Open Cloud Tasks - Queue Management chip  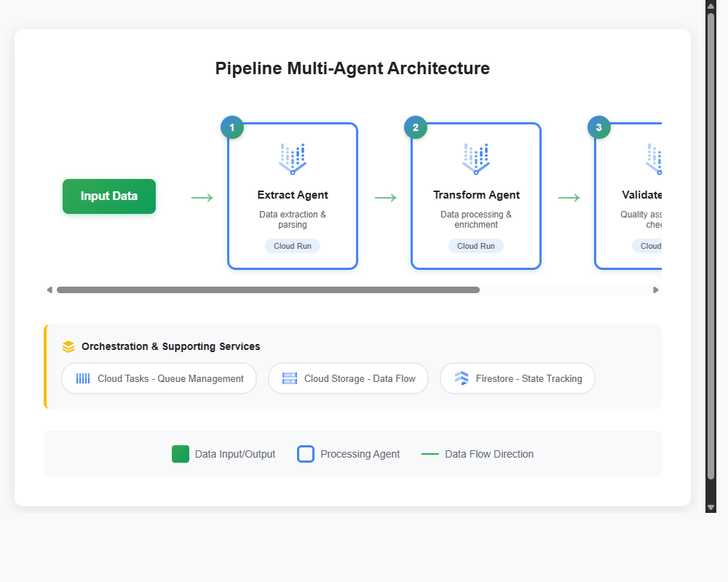159,378
